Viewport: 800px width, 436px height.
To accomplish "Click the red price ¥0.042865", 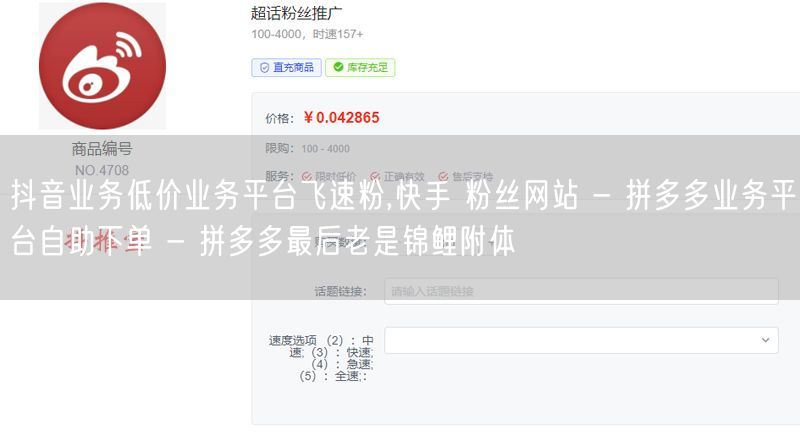I will coord(341,118).
